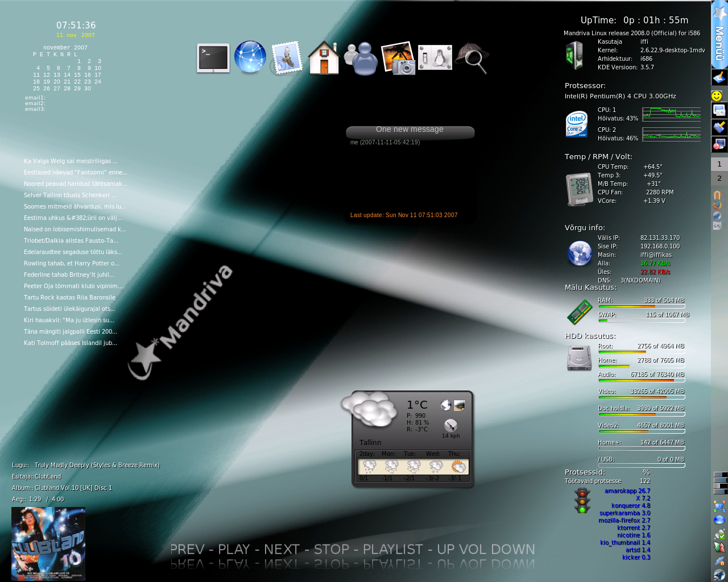Click the traffic light processes icon
Screen dimensions: 728x582
click(x=582, y=501)
